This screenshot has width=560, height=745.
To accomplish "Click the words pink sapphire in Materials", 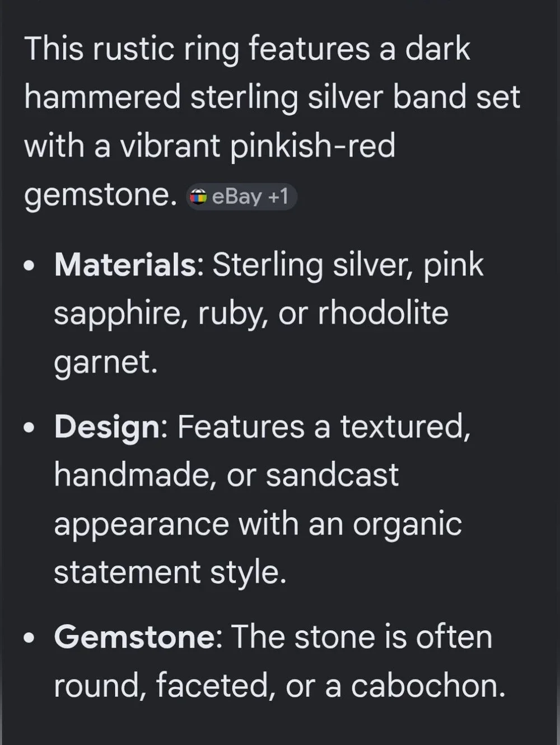I will (269, 288).
